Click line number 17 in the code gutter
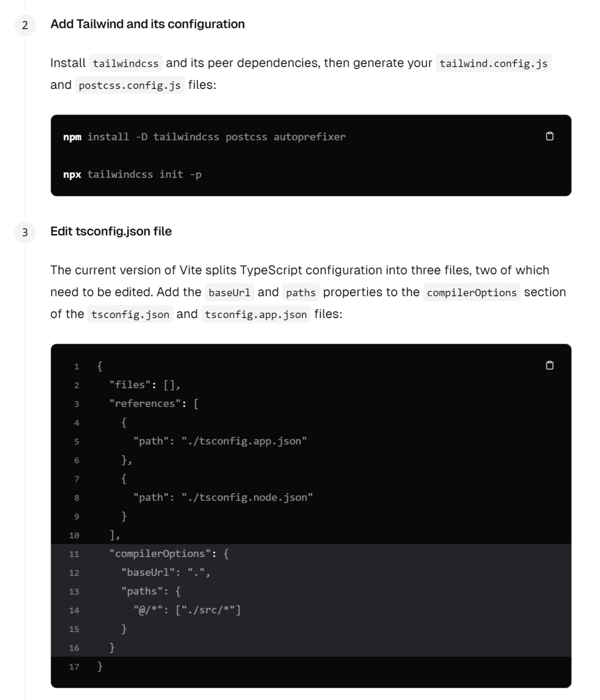 [x=74, y=667]
